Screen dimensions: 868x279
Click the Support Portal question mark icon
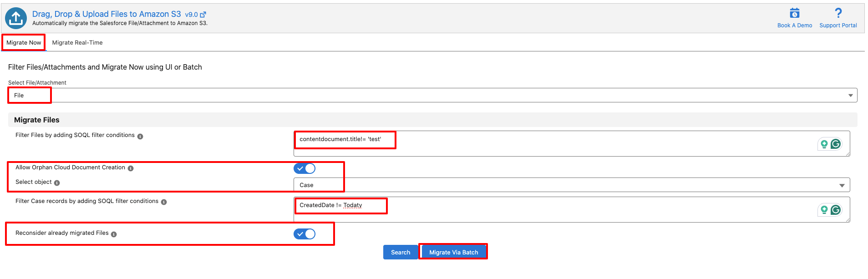tap(838, 13)
